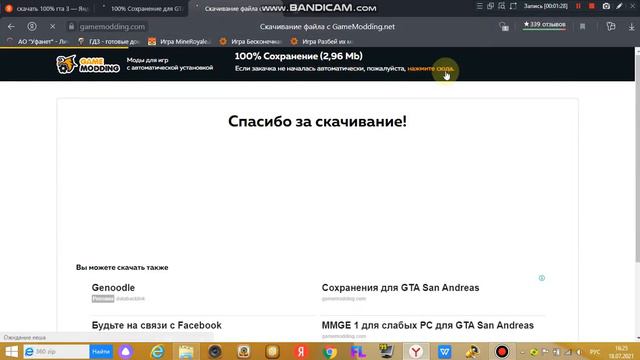Open File Explorer from the taskbar
The height and width of the screenshot is (360, 640).
pos(186,351)
